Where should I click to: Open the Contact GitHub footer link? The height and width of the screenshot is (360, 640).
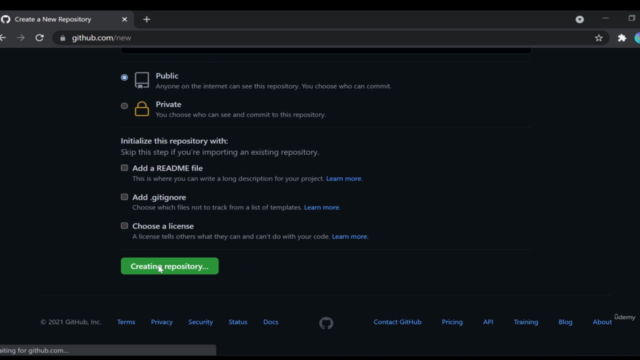point(398,322)
